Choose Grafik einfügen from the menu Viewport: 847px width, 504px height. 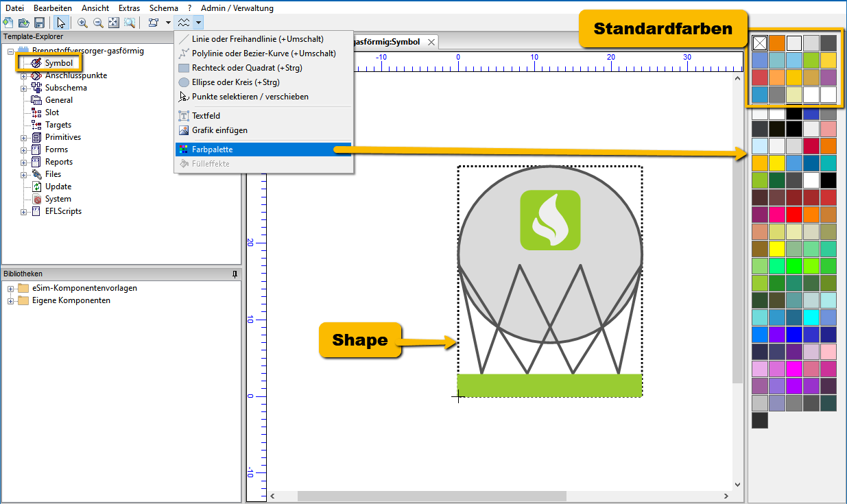(x=264, y=130)
